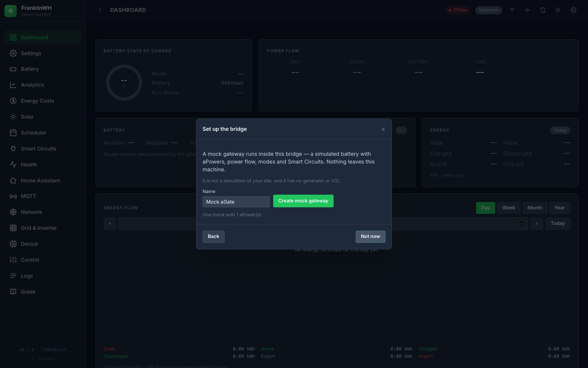
Task: Toggle light theme with the sun icon
Action: (x=558, y=10)
